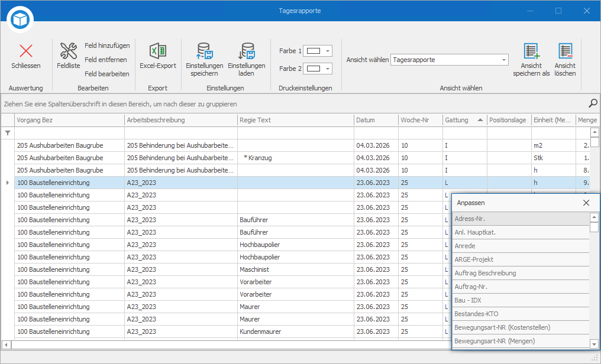Select Anl. Hauptkat. field in Anpassen
Viewport: 601px width, 364px height.
(521, 232)
